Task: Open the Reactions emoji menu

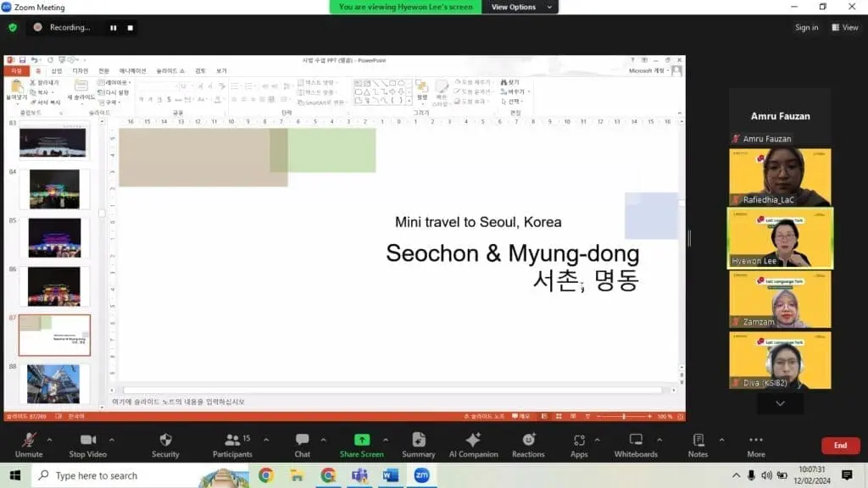Action: (528, 444)
